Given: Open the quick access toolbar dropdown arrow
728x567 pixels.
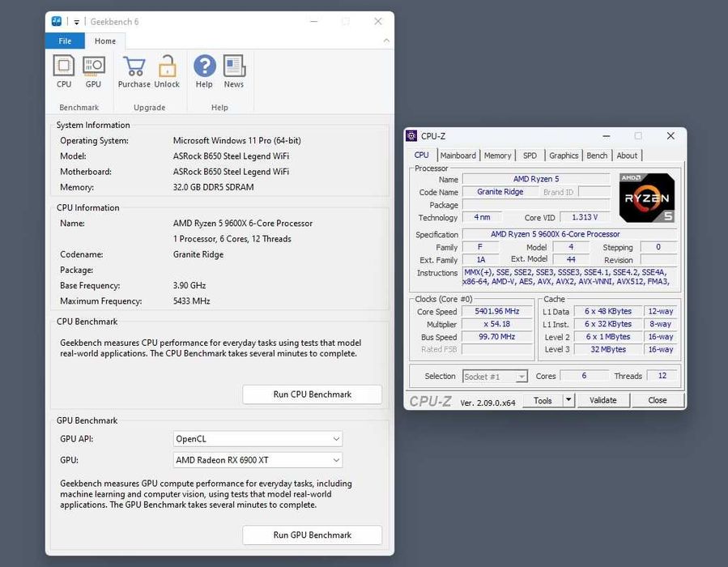Looking at the screenshot, I should click(x=77, y=22).
